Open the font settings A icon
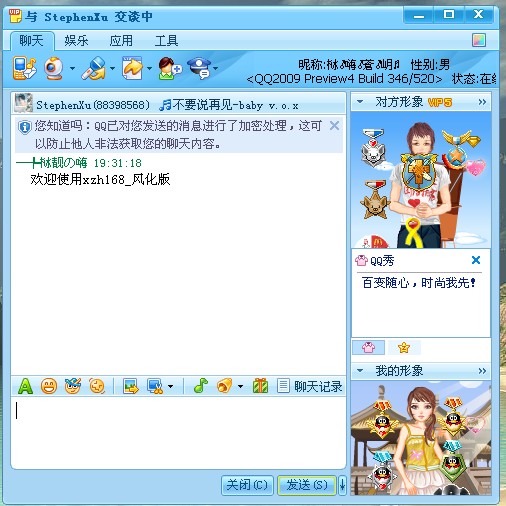This screenshot has height=506, width=506. [x=25, y=386]
